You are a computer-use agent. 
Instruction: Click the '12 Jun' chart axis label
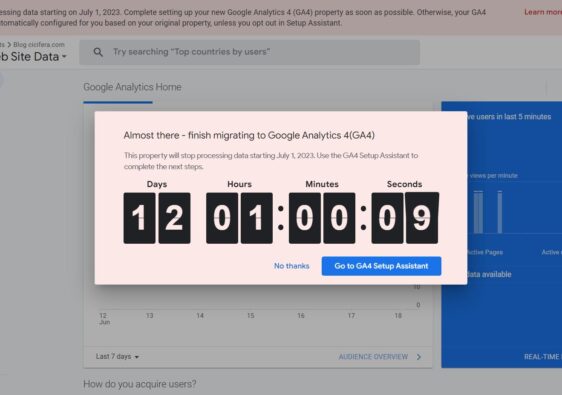(x=104, y=319)
